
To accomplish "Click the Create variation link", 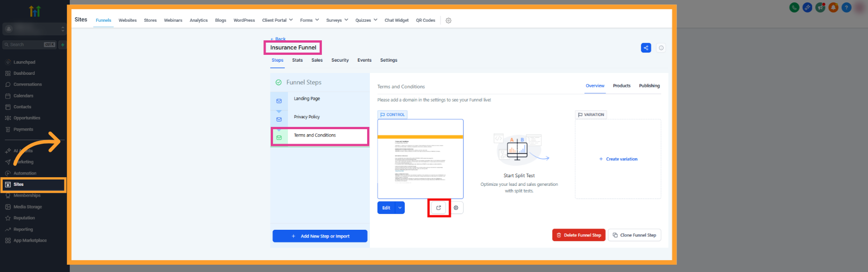I will click(618, 159).
